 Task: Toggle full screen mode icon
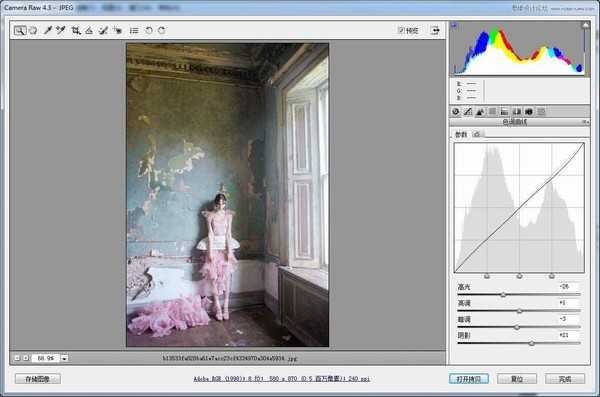[435, 30]
